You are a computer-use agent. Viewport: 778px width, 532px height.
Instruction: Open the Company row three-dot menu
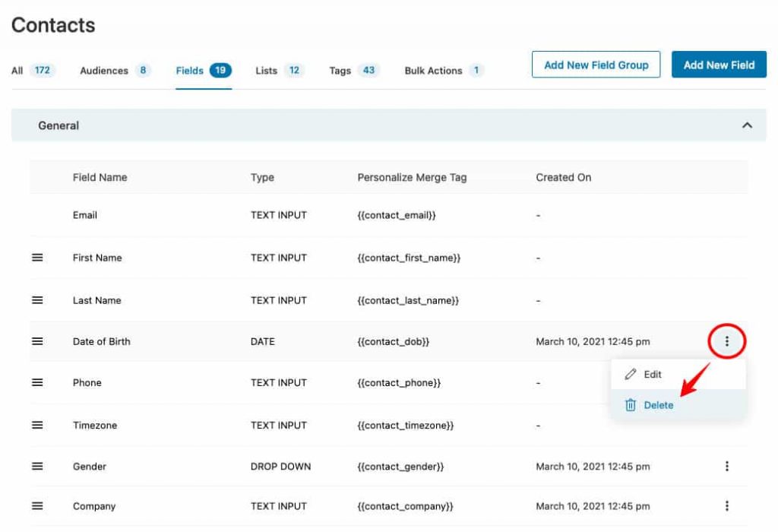[x=726, y=505]
